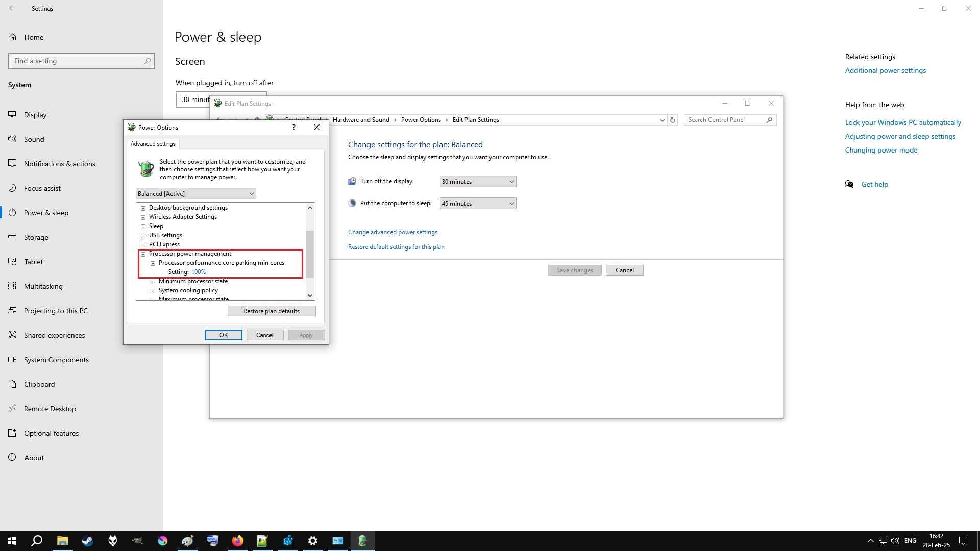
Task: Collapse Processor power management node
Action: (143, 254)
